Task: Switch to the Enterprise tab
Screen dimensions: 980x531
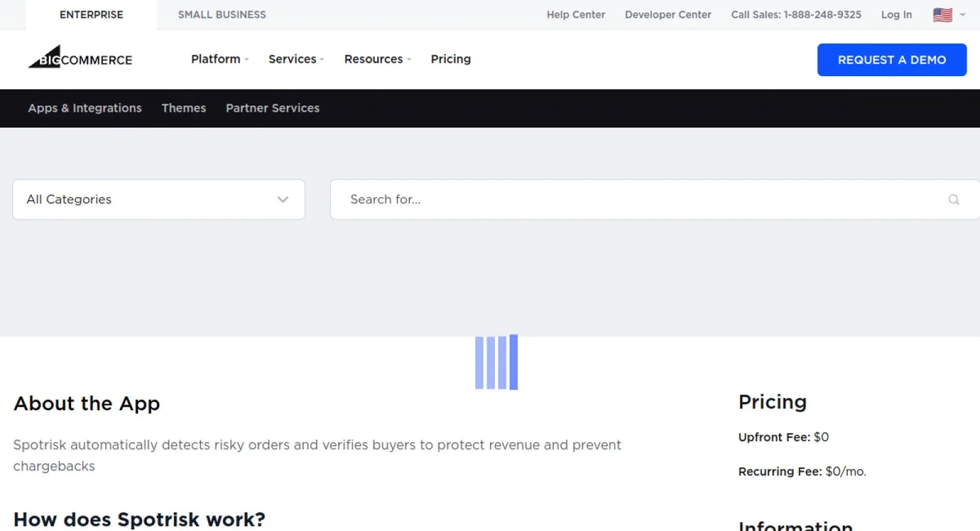Action: (91, 15)
